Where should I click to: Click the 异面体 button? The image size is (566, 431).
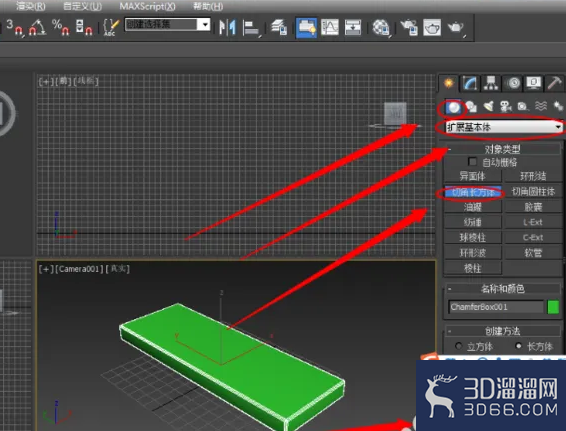(x=473, y=176)
